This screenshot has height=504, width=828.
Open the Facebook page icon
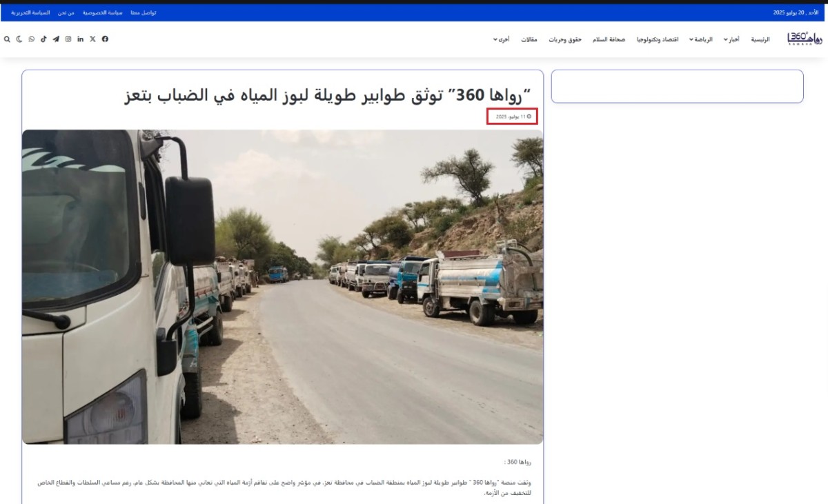105,39
